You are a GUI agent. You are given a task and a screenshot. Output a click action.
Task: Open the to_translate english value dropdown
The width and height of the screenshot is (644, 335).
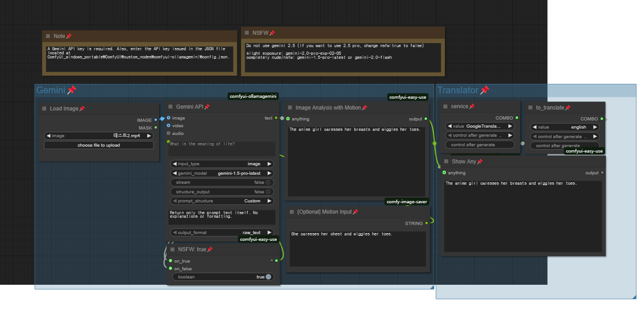point(564,127)
